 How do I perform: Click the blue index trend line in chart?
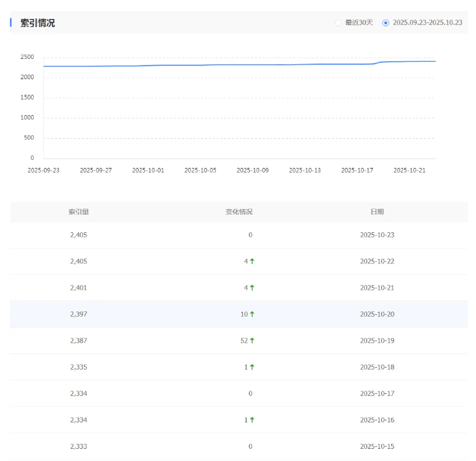tap(237, 65)
